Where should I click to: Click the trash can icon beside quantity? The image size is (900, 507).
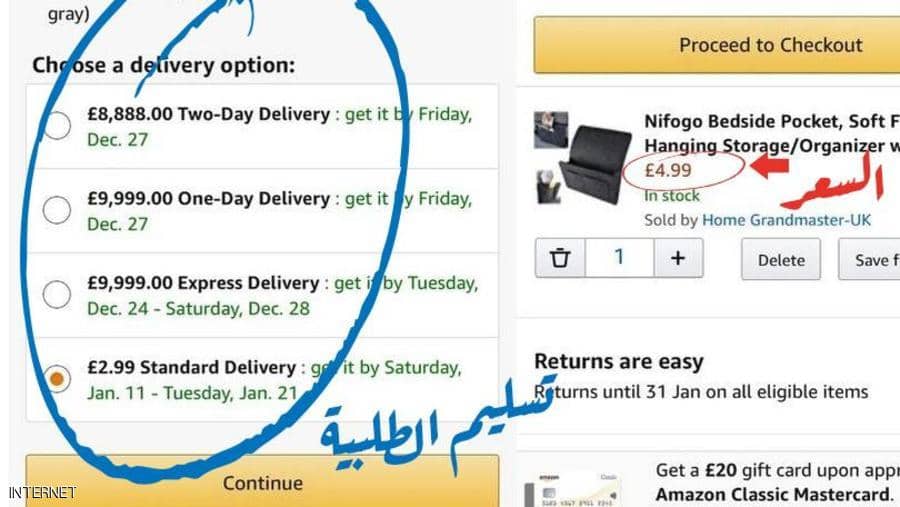(x=560, y=258)
